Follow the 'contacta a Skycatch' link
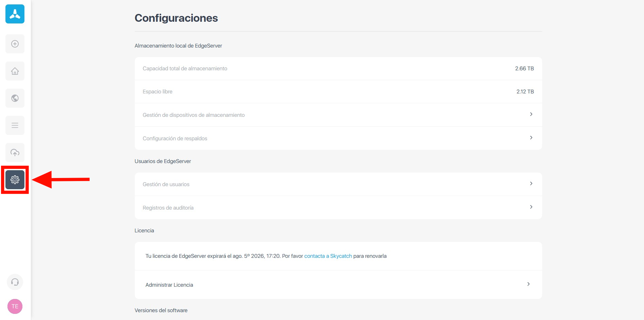Viewport: 644px width, 320px height. click(328, 256)
